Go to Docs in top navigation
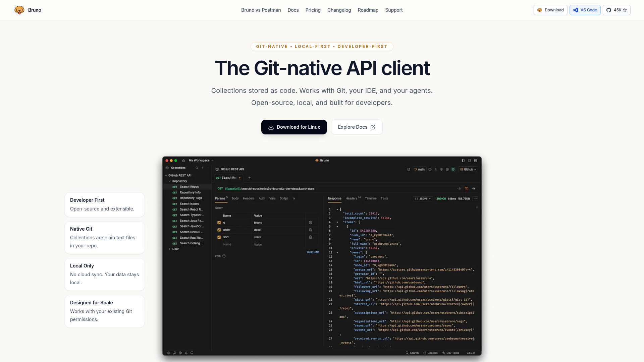Screen dimensions: 644x362 click(293, 10)
